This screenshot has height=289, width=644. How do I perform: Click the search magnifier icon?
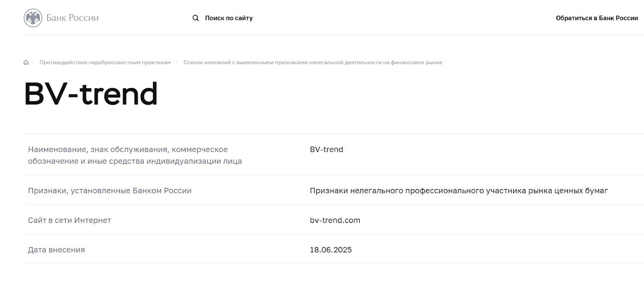pos(196,18)
